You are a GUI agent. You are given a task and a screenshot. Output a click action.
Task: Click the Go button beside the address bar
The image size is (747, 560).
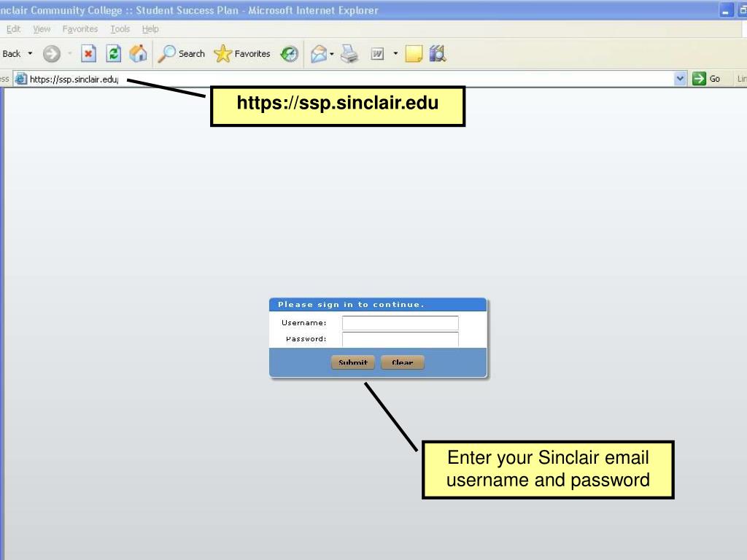[706, 79]
